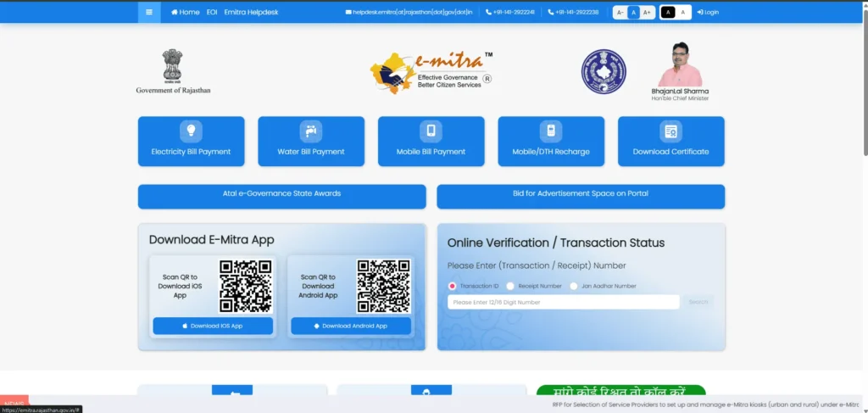This screenshot has width=868, height=413.
Task: Decrease font size with A- button
Action: 620,12
